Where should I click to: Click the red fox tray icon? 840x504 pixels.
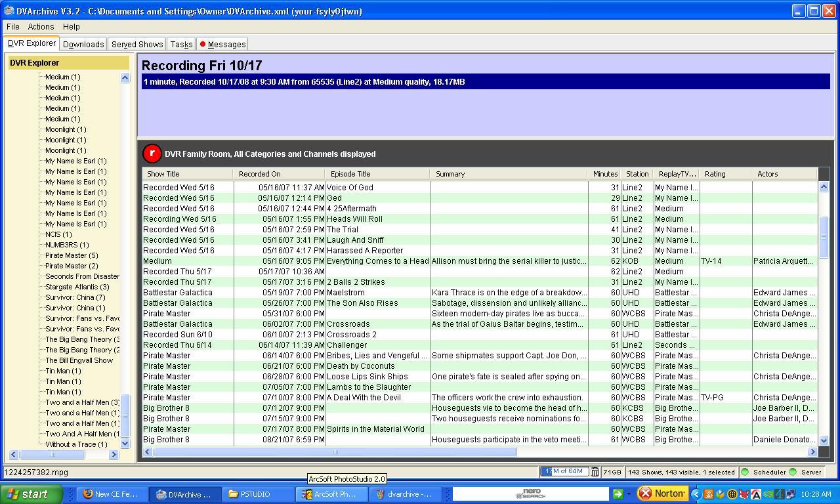(744, 494)
